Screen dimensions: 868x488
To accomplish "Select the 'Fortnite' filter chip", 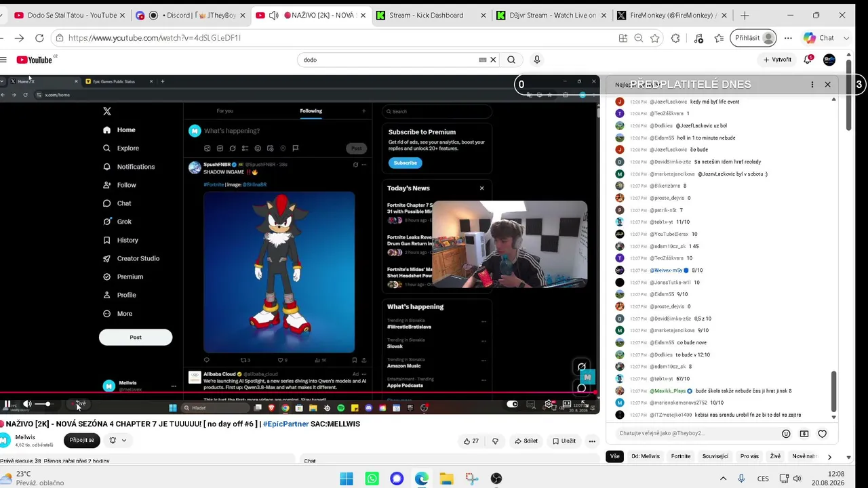I will click(x=681, y=457).
